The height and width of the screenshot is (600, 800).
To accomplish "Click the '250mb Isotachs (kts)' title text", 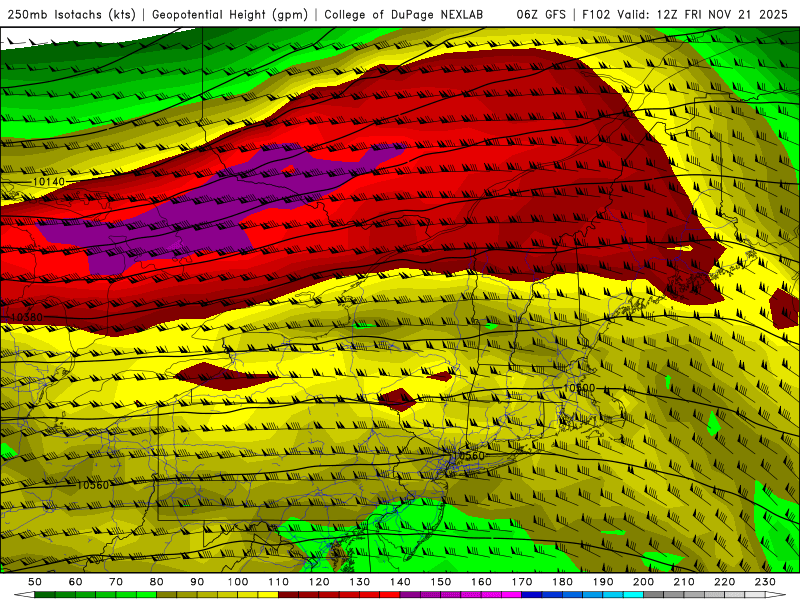I will click(71, 15).
